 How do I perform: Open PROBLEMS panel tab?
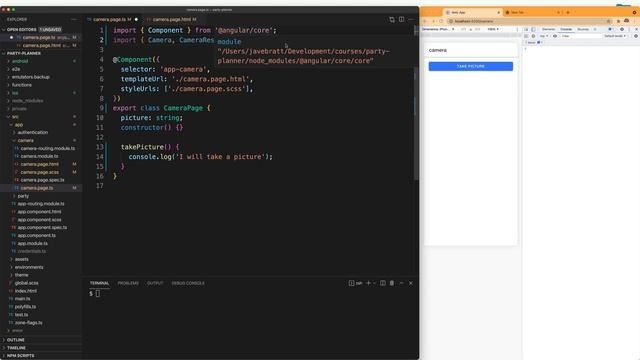(128, 283)
